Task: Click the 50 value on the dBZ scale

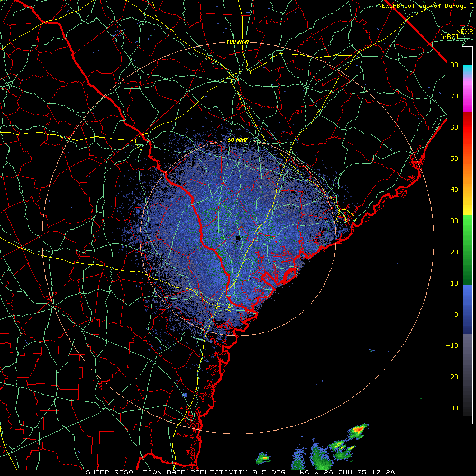Action: (454, 159)
